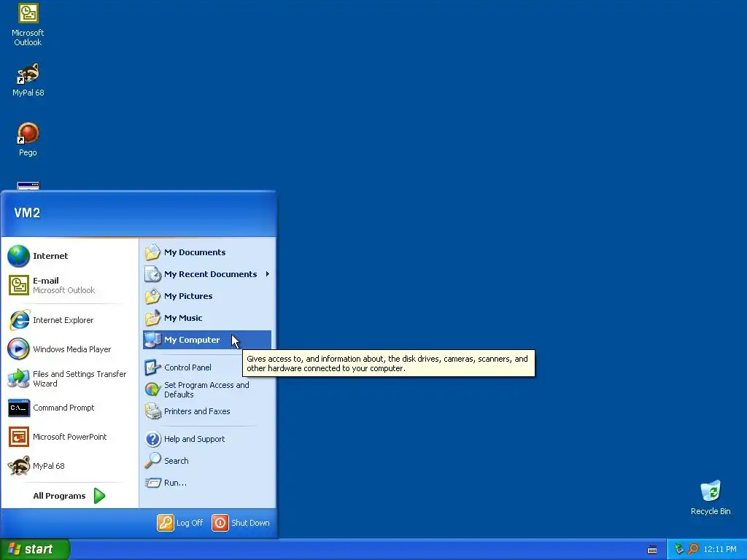747x560 pixels.
Task: Click the Set Program Access and Defaults label
Action: tap(206, 389)
